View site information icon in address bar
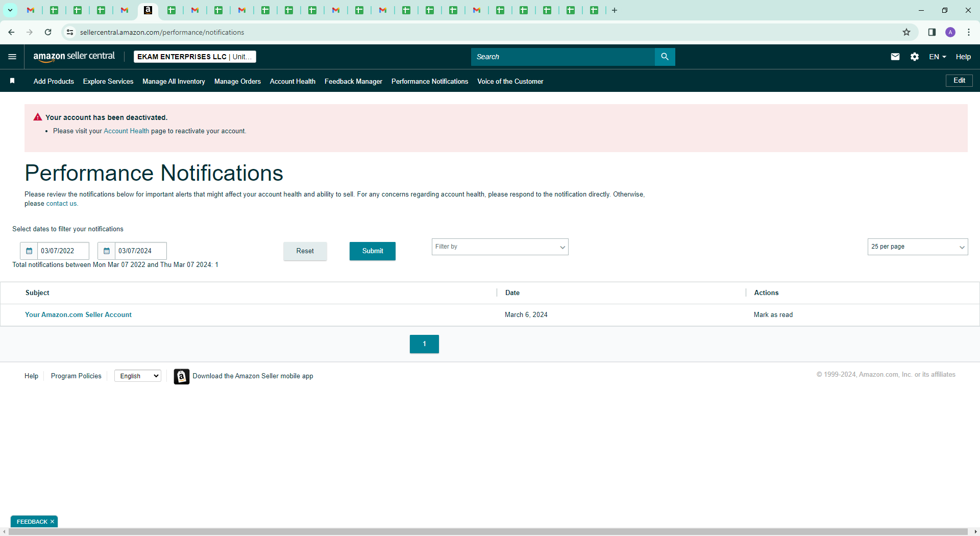Image resolution: width=980 pixels, height=536 pixels. [70, 32]
